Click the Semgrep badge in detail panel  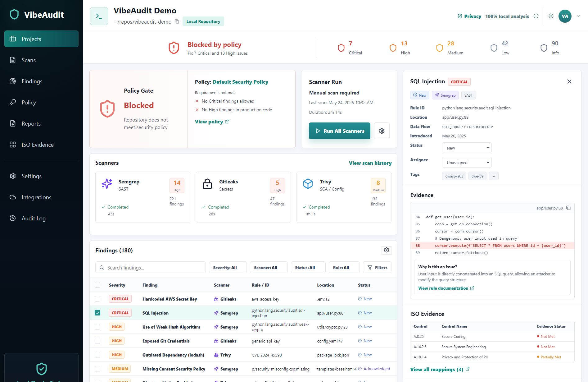(445, 95)
